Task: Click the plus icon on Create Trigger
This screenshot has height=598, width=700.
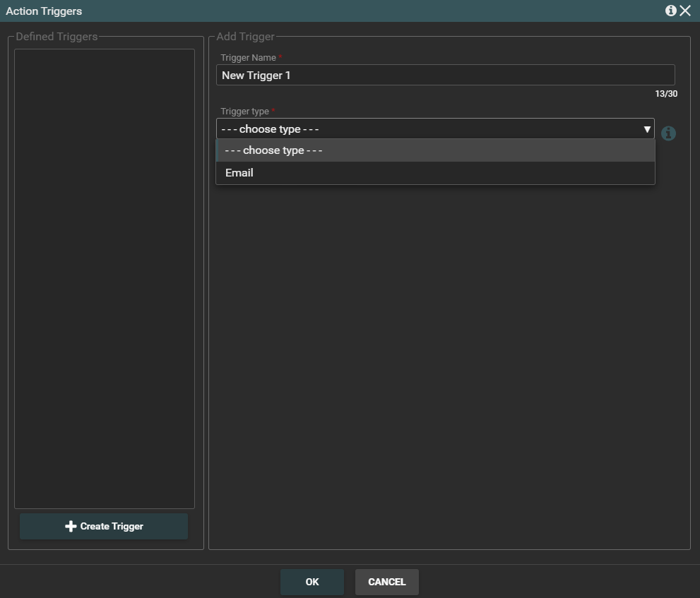Action: [71, 527]
